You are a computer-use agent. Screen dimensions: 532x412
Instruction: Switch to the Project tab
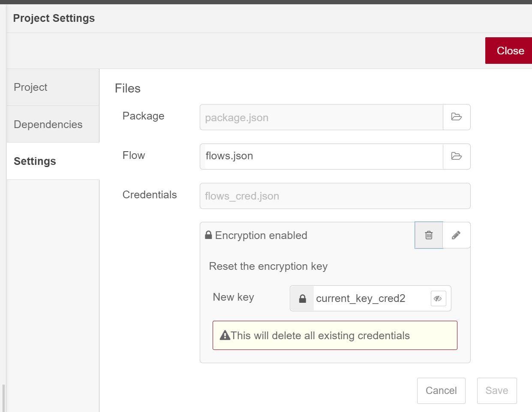[x=30, y=87]
